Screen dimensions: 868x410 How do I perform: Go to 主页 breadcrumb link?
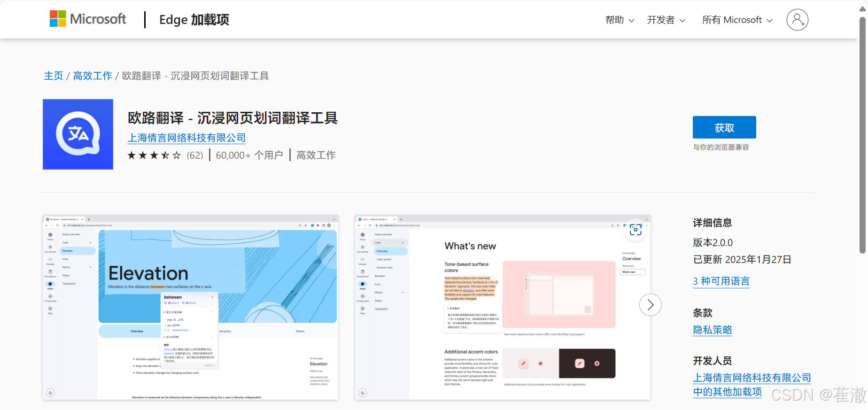[x=54, y=76]
